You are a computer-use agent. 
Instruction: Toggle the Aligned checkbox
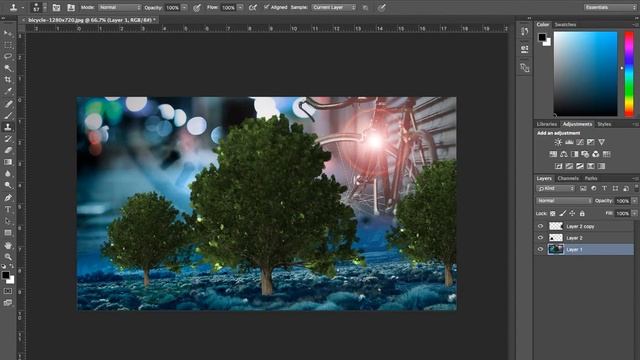pyautogui.click(x=267, y=7)
